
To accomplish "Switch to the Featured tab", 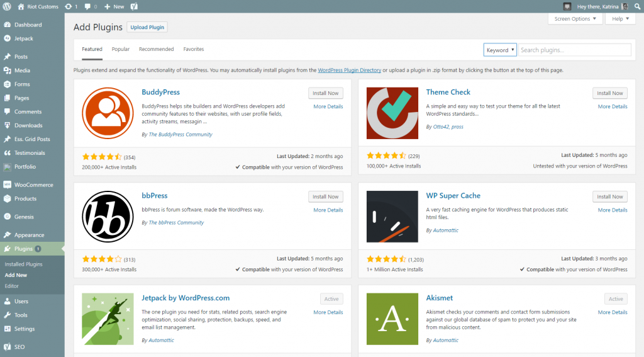I will tap(92, 49).
